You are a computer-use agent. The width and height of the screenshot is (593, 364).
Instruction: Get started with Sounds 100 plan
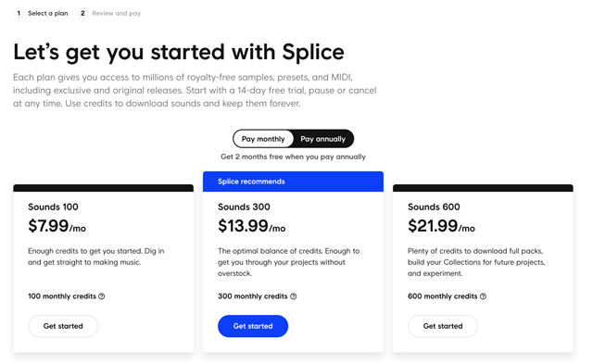click(x=63, y=326)
